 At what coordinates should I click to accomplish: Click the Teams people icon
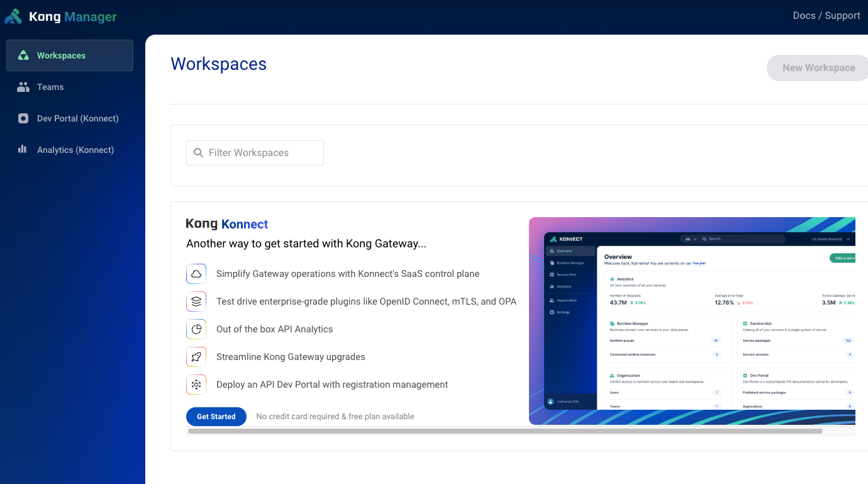coord(23,87)
